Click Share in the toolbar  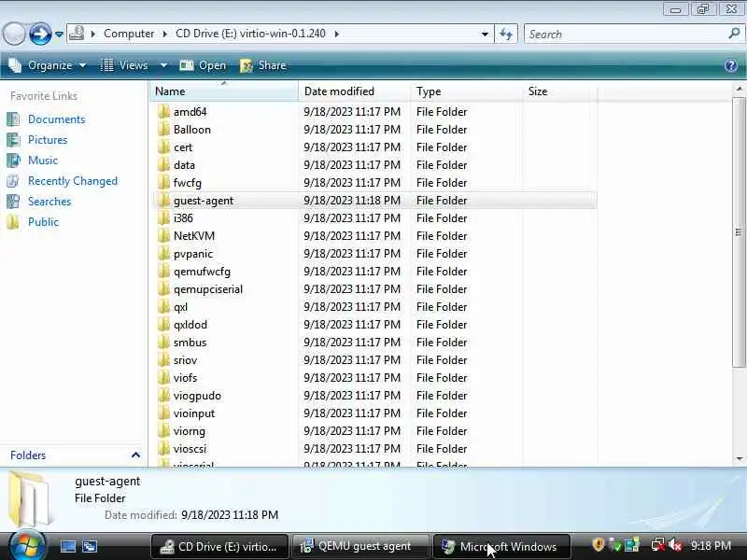coord(263,65)
